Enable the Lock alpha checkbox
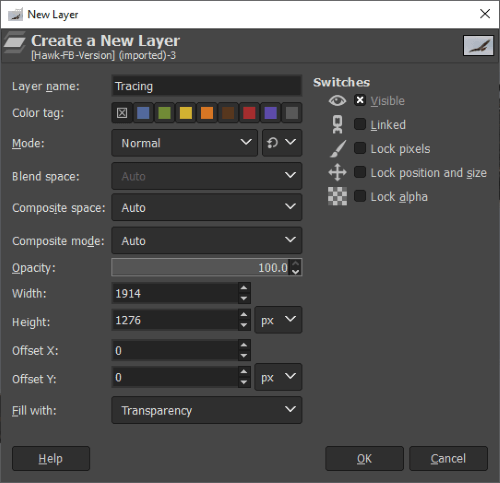 pyautogui.click(x=360, y=196)
